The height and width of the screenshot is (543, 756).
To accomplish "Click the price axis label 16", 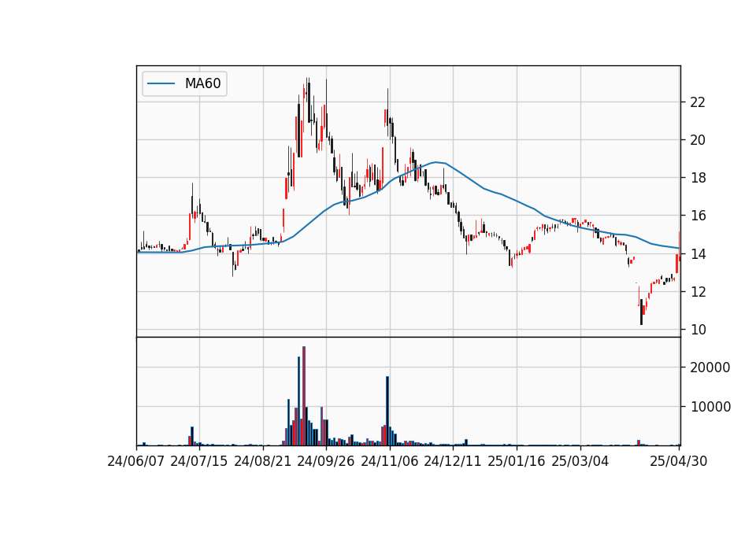I will point(698,216).
